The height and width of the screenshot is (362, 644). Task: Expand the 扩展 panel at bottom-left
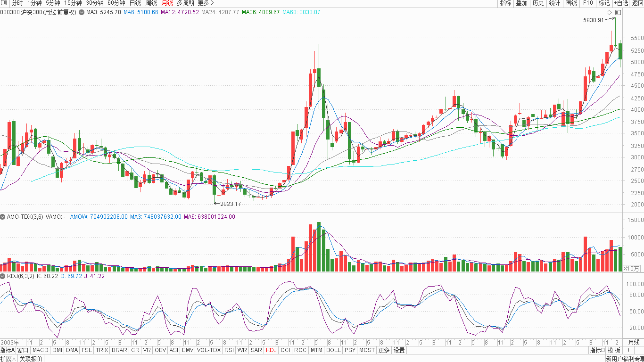click(8, 359)
